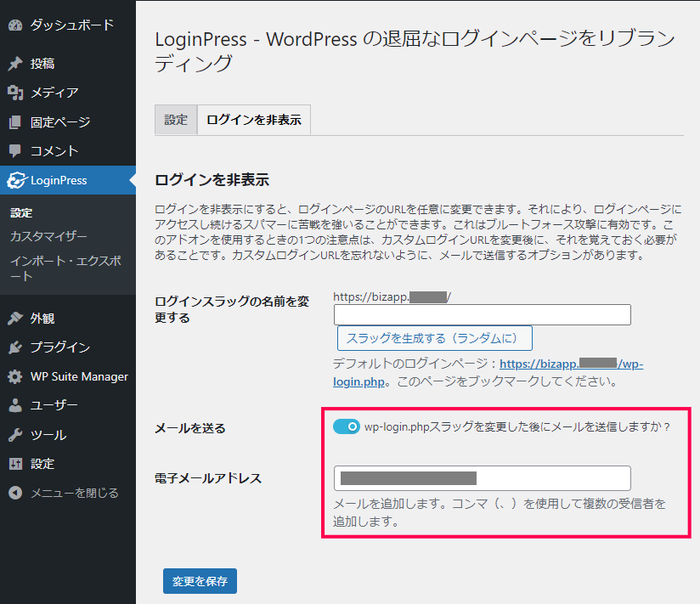Click the paintbrush icon beside 外観
Viewport: 700px width, 604px height.
click(x=15, y=319)
